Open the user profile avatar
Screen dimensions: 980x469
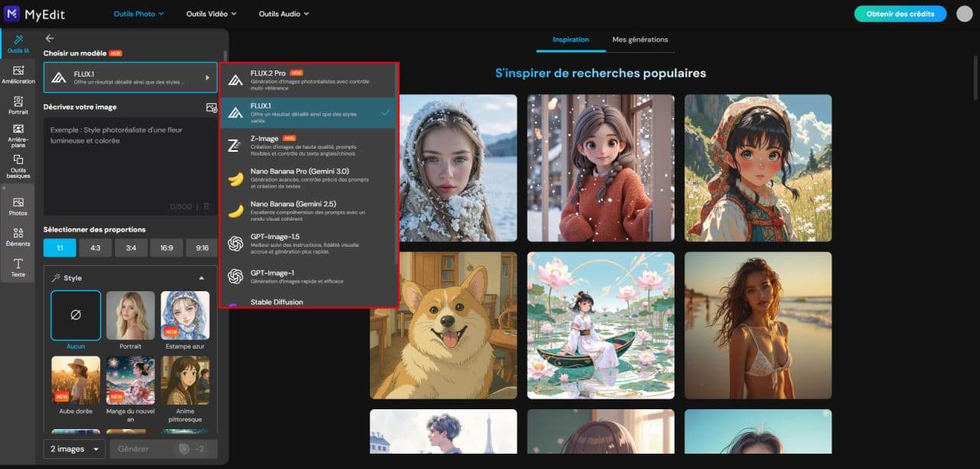coord(965,14)
